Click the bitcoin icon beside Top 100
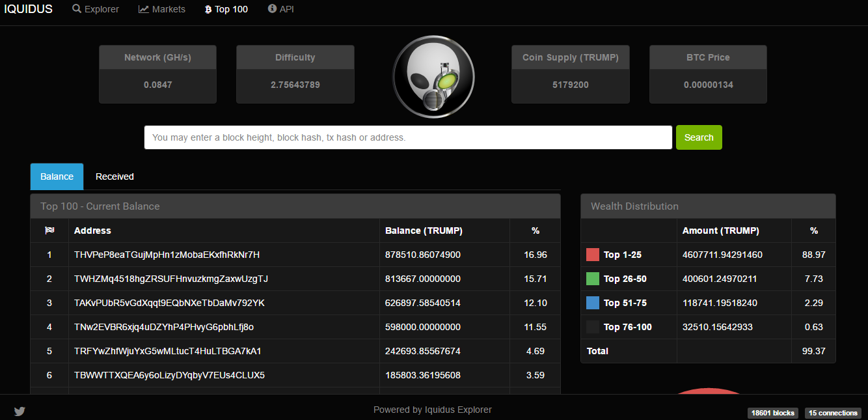This screenshot has height=420, width=868. click(208, 9)
